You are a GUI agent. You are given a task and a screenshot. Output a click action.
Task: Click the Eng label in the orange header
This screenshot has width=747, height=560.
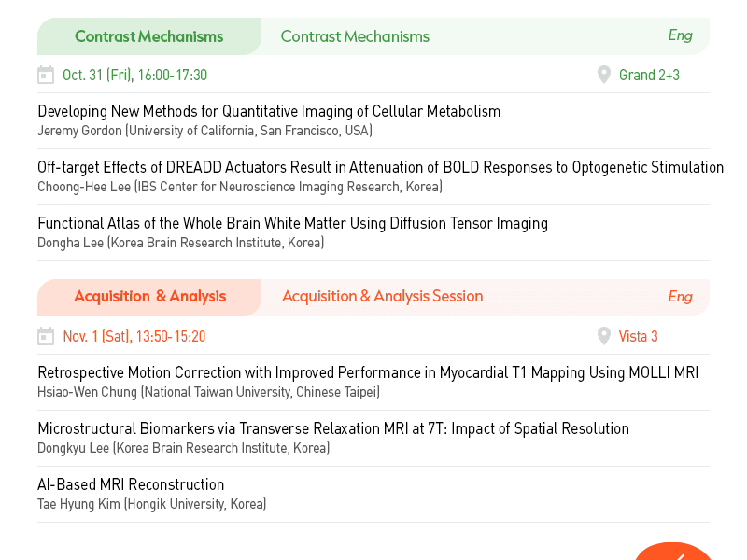point(680,296)
